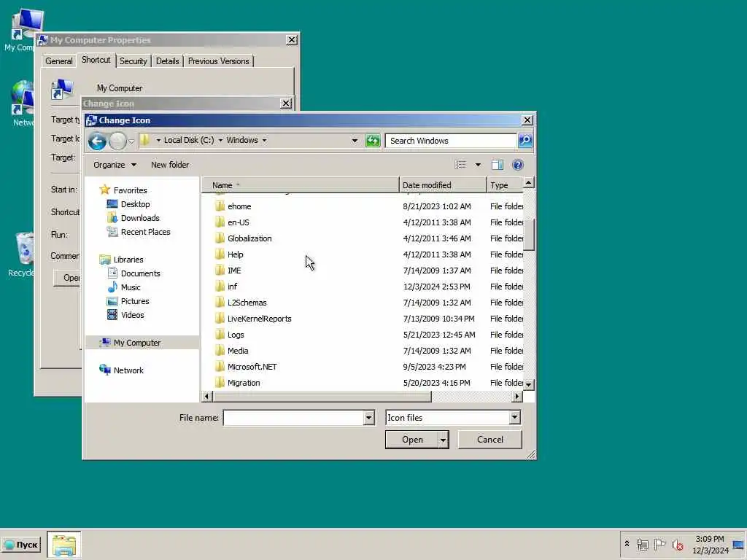The height and width of the screenshot is (560, 747).
Task: Click horizontal scrollbar right arrow
Action: [x=517, y=396]
